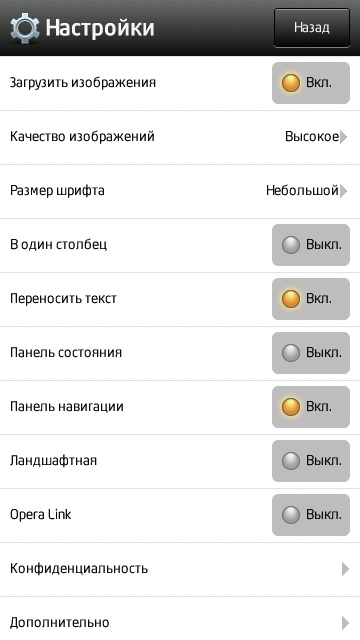
Task: Open the Конфиденциальность menu entry
Action: pos(180,569)
